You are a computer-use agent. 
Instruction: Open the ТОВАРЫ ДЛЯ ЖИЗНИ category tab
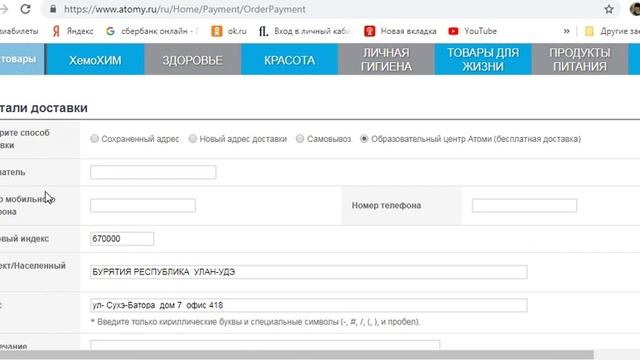pos(483,60)
